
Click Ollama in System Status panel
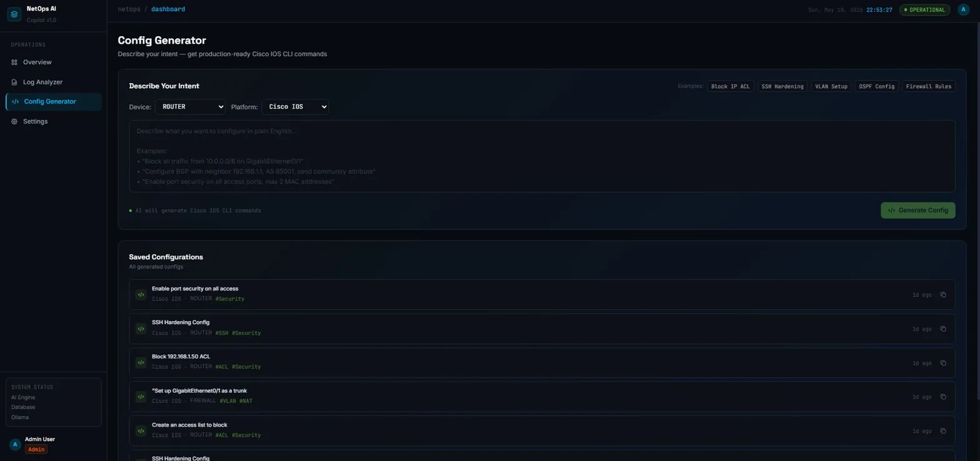(x=20, y=417)
